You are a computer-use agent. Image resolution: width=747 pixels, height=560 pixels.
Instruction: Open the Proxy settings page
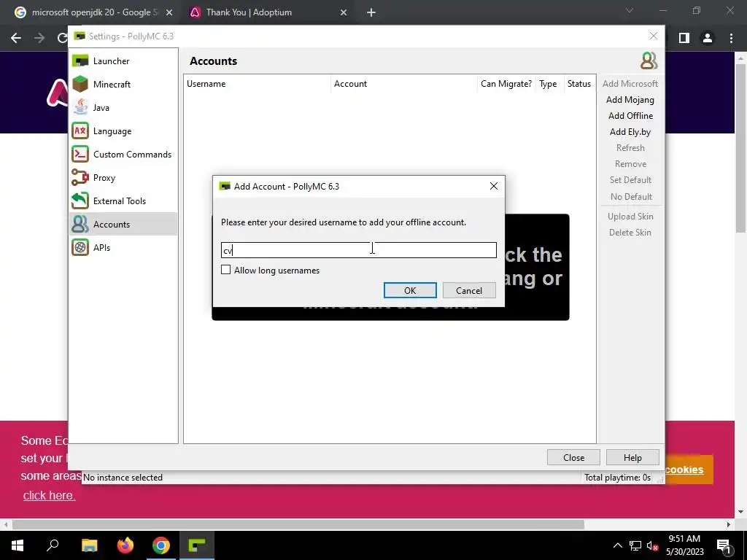pos(123,178)
